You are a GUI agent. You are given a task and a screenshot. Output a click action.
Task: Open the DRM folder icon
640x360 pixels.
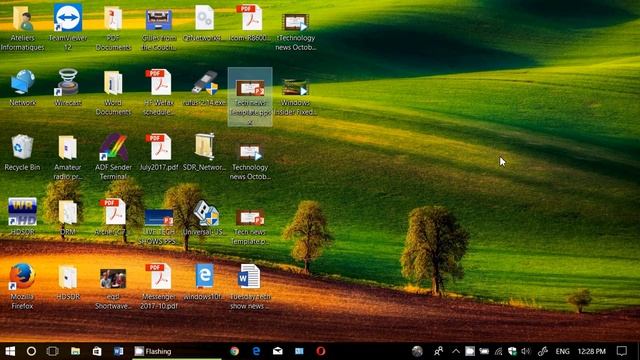[68, 217]
